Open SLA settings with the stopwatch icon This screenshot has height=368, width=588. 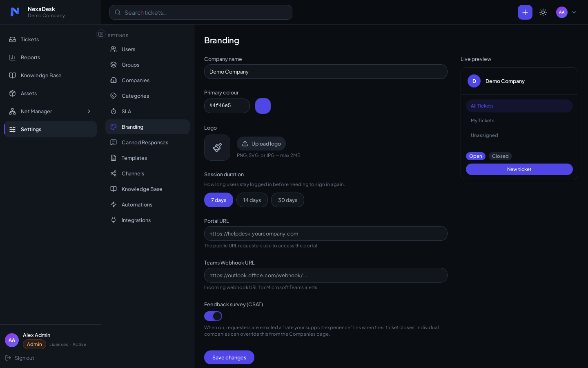(x=114, y=111)
